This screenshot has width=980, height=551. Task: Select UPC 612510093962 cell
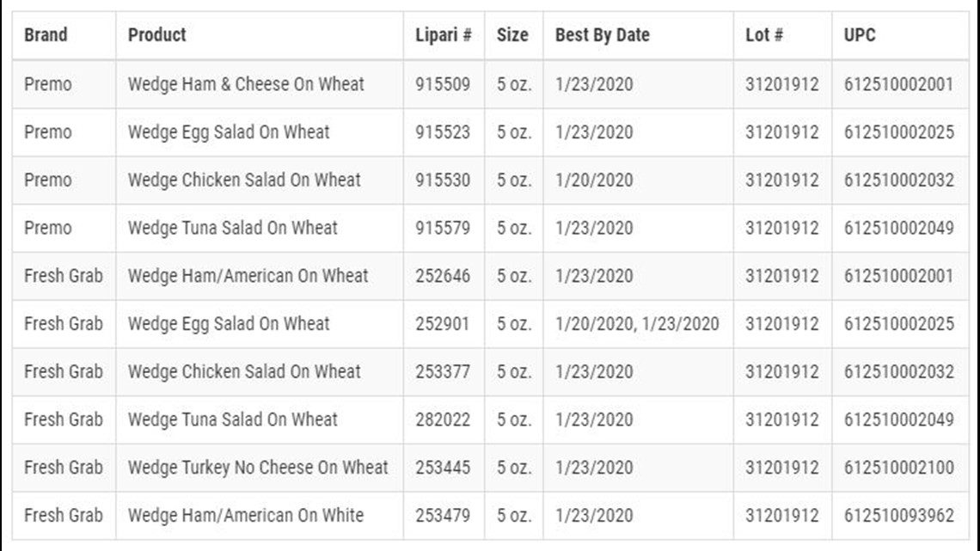[x=898, y=516]
